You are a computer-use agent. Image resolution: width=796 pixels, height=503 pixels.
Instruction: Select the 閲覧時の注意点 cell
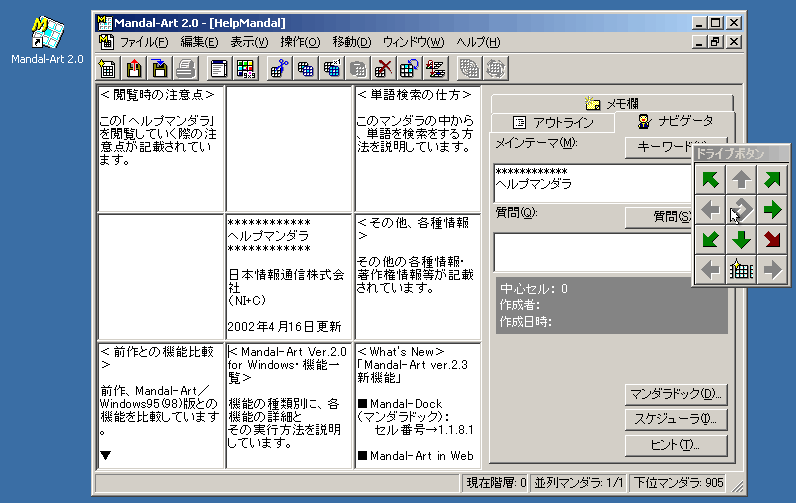point(160,149)
